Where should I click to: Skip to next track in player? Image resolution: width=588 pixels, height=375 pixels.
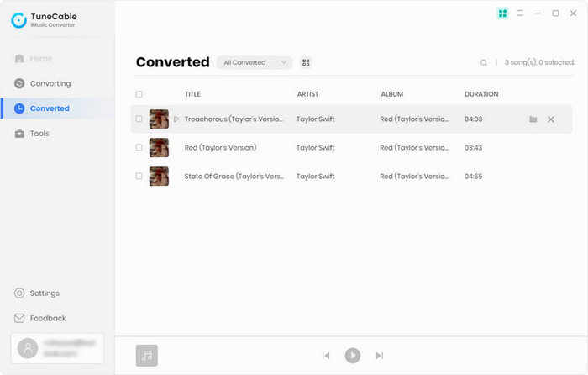click(x=380, y=356)
